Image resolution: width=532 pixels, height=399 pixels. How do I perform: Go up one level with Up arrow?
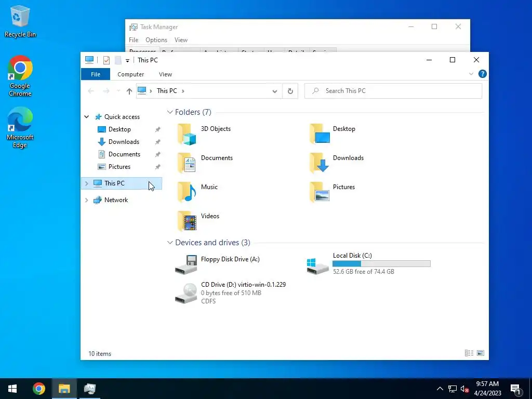click(x=129, y=91)
